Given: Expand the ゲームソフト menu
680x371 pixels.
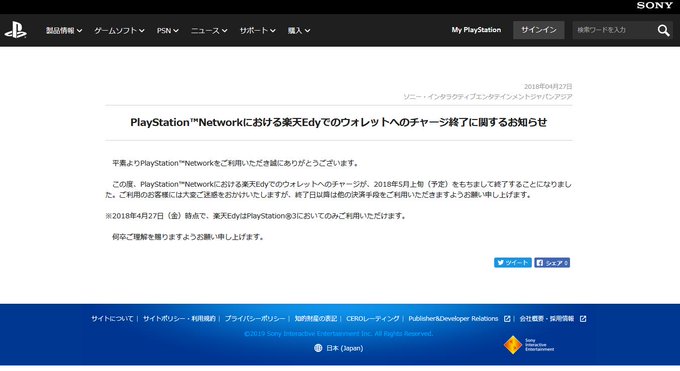Looking at the screenshot, I should pyautogui.click(x=119, y=30).
